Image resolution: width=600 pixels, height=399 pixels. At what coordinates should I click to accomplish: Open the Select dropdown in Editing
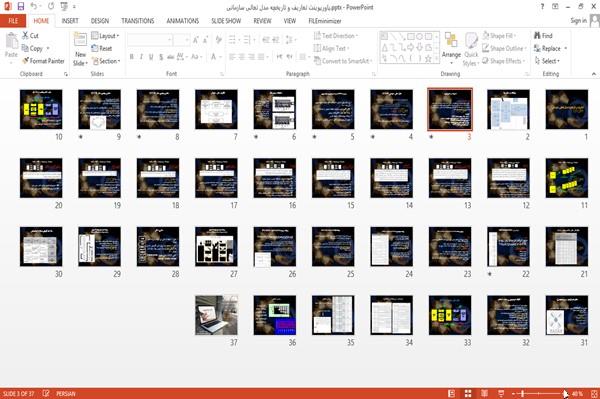[x=547, y=61]
